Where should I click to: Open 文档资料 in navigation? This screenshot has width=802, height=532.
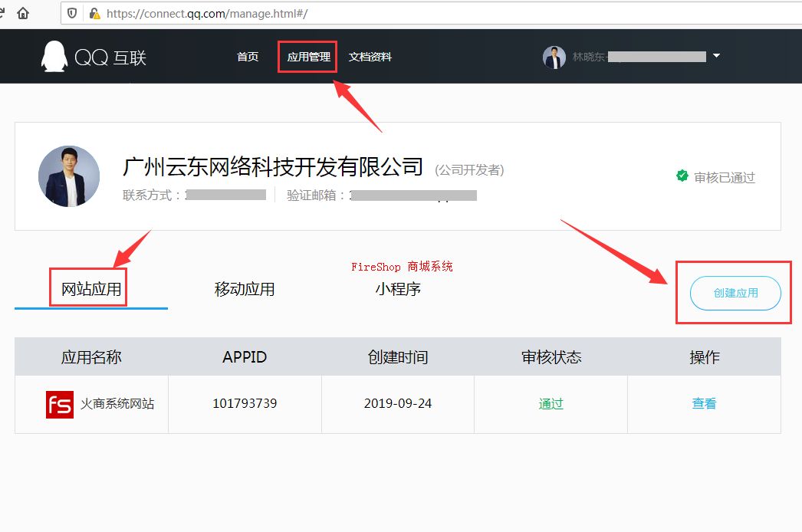(x=370, y=57)
